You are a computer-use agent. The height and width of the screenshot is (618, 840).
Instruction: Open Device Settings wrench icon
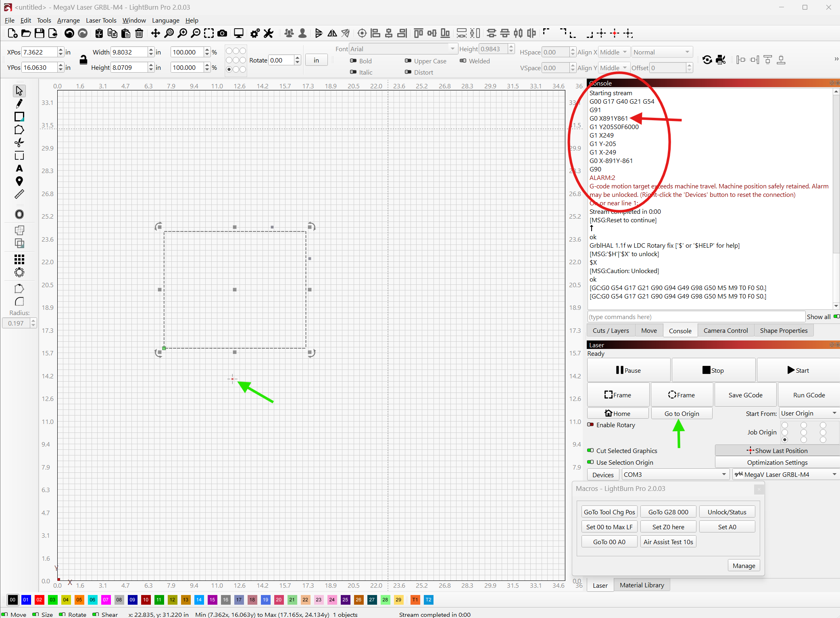point(268,33)
